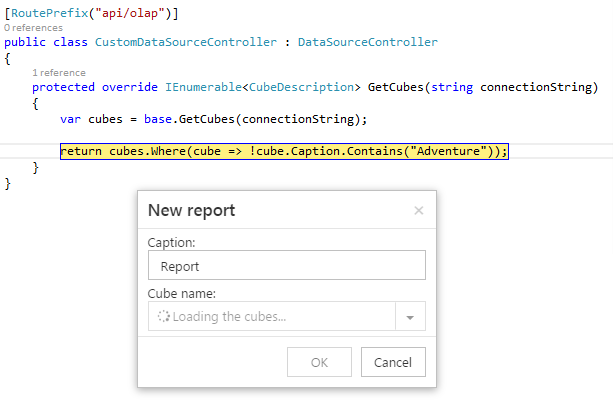Image resolution: width=613 pixels, height=405 pixels.
Task: Click the "protected" keyword
Action: [63, 87]
